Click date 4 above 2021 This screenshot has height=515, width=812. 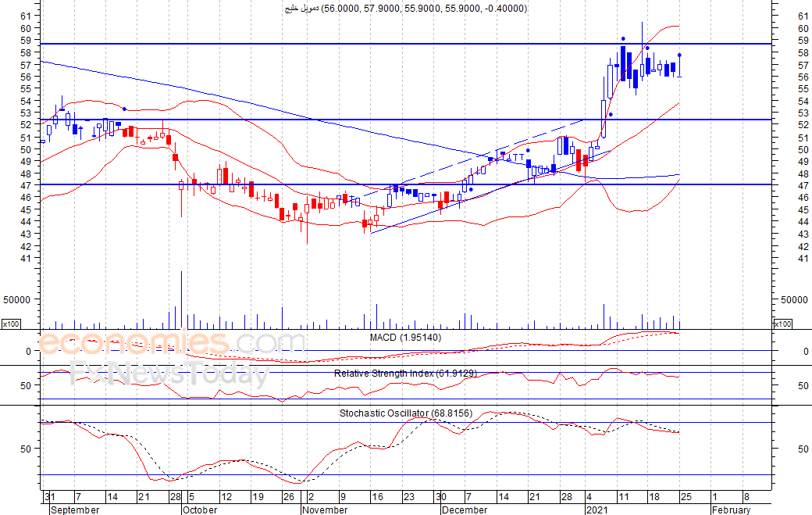589,497
